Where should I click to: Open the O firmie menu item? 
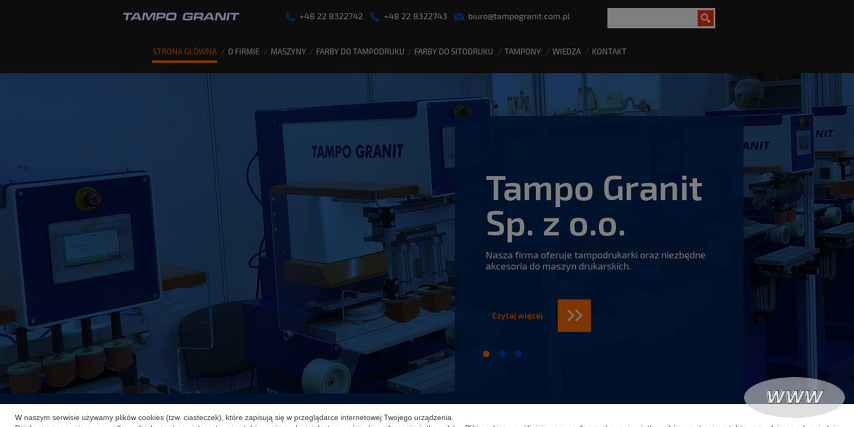(x=243, y=52)
